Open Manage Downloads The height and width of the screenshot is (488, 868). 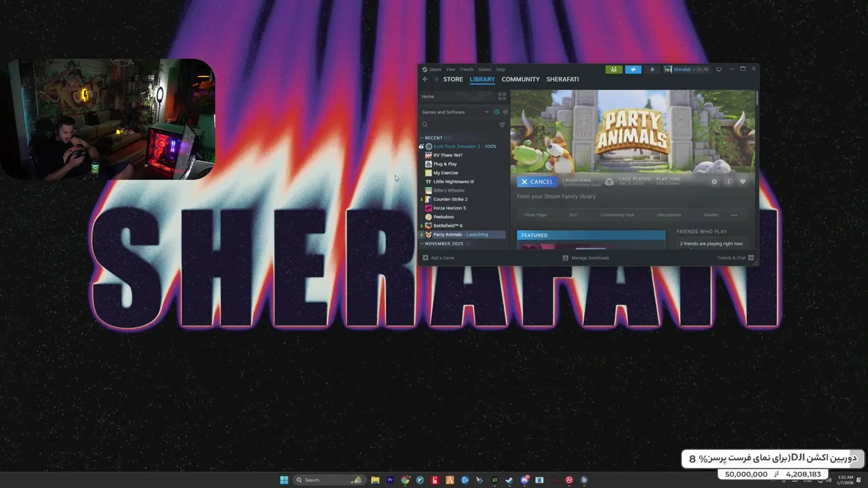[586, 258]
